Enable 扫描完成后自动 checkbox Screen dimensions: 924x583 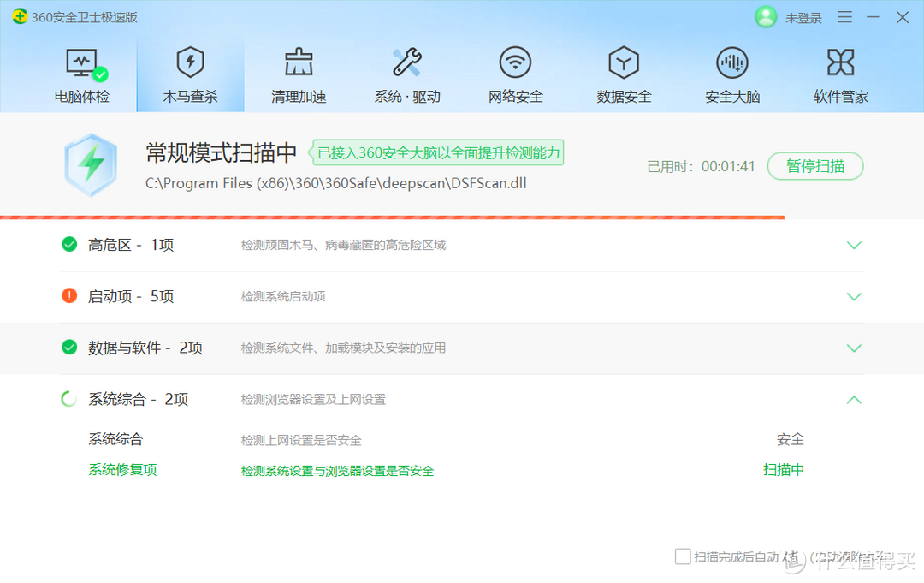pos(683,556)
